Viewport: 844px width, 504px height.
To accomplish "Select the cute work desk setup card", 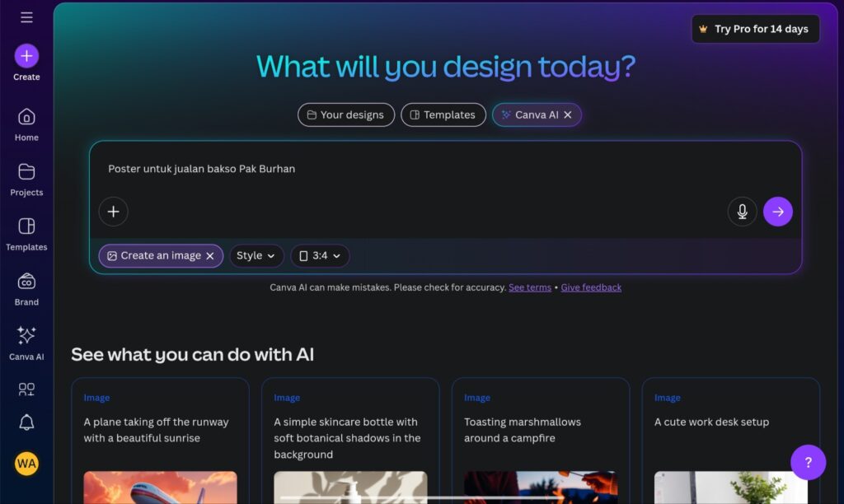I will click(730, 441).
